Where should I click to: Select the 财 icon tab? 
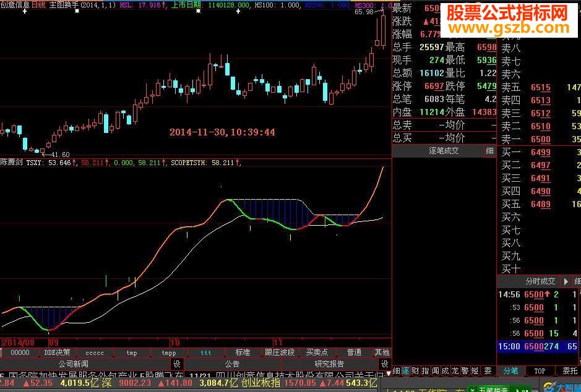coord(415,371)
